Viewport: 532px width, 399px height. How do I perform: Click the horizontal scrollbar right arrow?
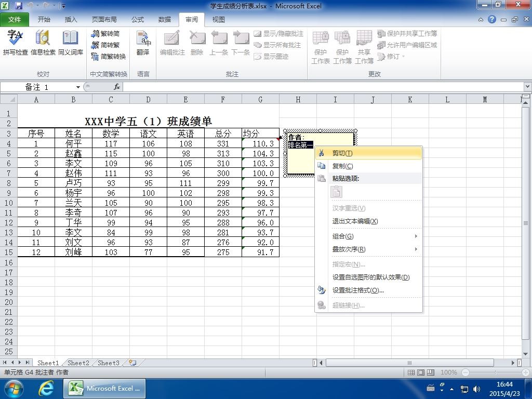tap(513, 363)
